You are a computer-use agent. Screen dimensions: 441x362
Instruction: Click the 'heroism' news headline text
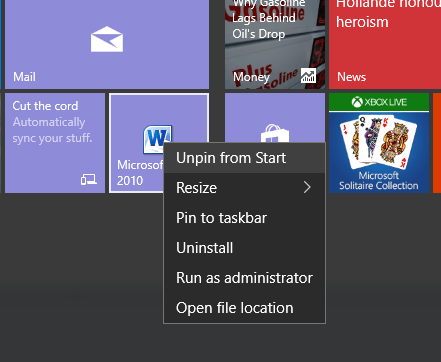click(x=362, y=22)
